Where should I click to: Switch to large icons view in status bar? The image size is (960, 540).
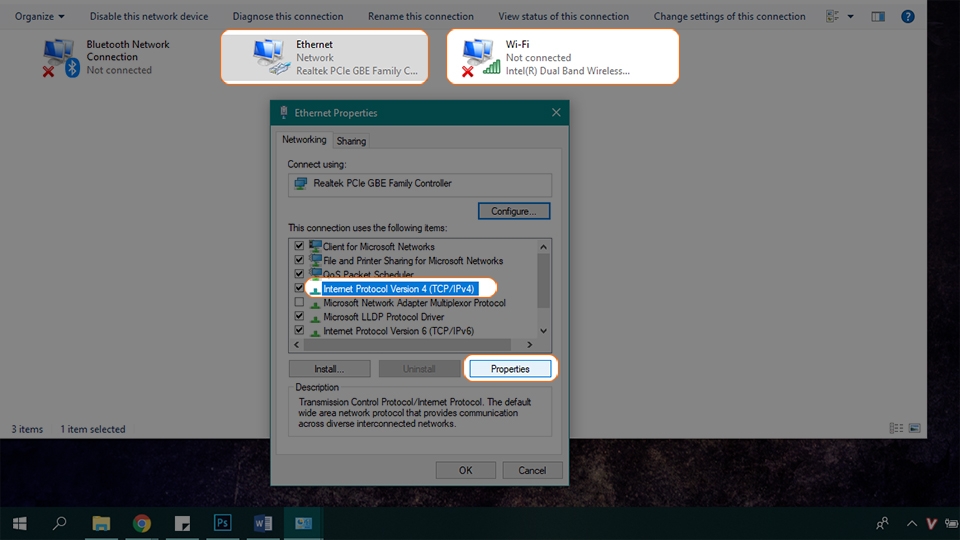[x=915, y=428]
